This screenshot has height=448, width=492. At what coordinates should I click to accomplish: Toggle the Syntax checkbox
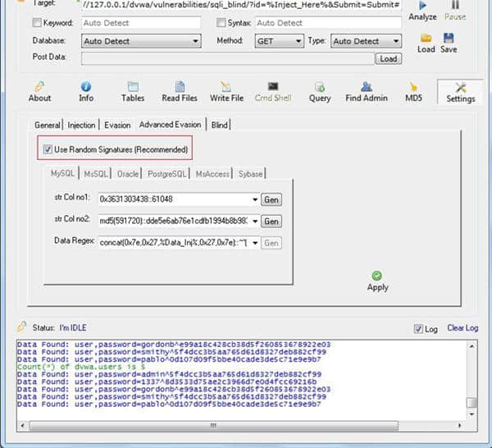tap(222, 23)
